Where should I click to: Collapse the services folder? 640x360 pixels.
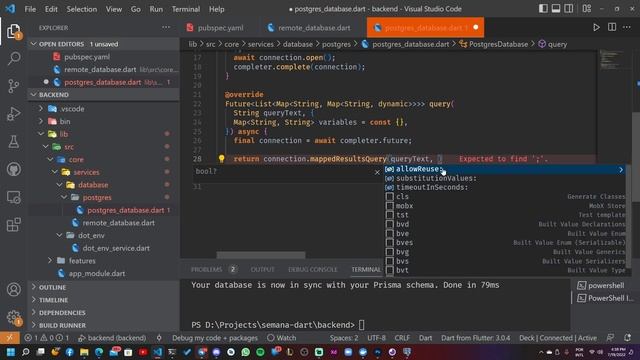pos(55,172)
